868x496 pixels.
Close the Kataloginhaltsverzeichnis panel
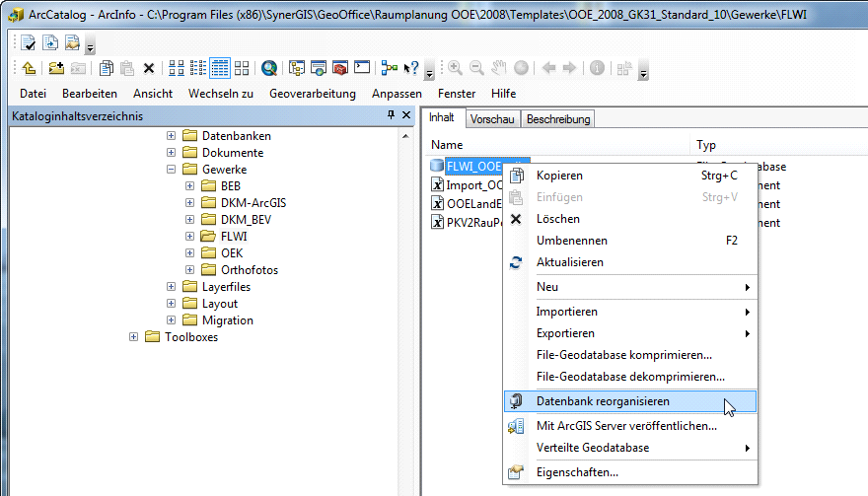[x=405, y=116]
